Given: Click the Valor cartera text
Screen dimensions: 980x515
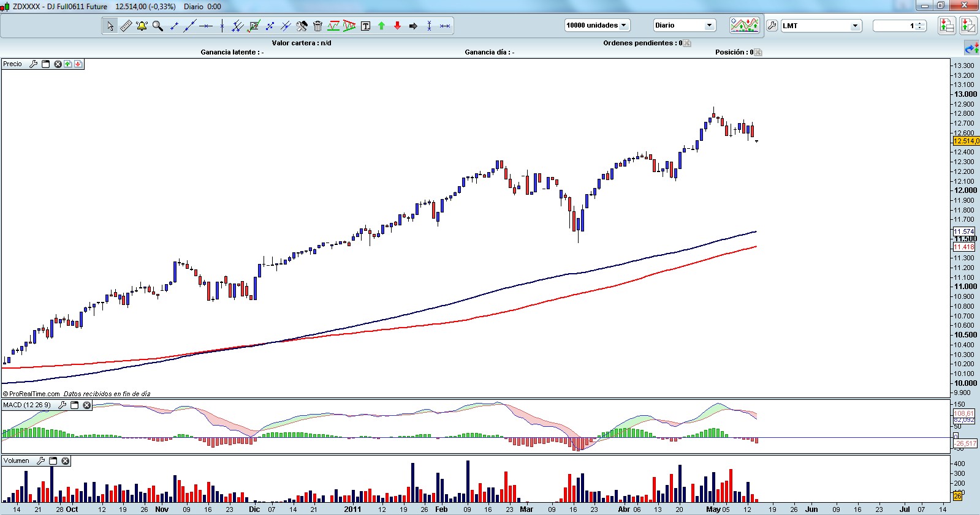Looking at the screenshot, I should click(x=302, y=43).
